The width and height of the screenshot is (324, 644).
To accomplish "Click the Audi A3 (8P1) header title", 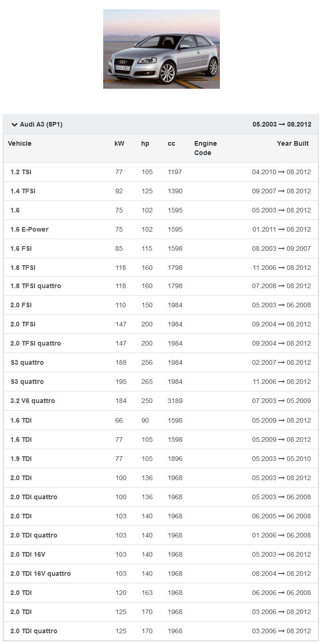I will pos(41,125).
